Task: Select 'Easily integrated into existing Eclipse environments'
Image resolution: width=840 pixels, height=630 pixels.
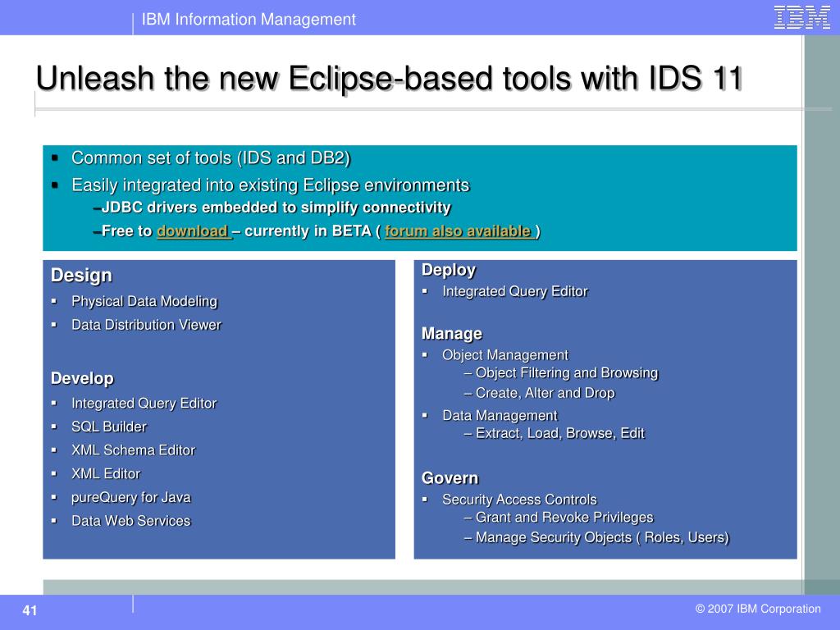Action: point(271,185)
